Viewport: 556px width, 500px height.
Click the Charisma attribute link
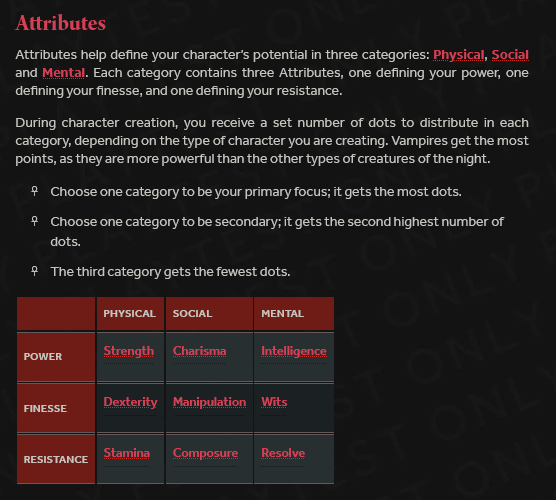pyautogui.click(x=199, y=351)
